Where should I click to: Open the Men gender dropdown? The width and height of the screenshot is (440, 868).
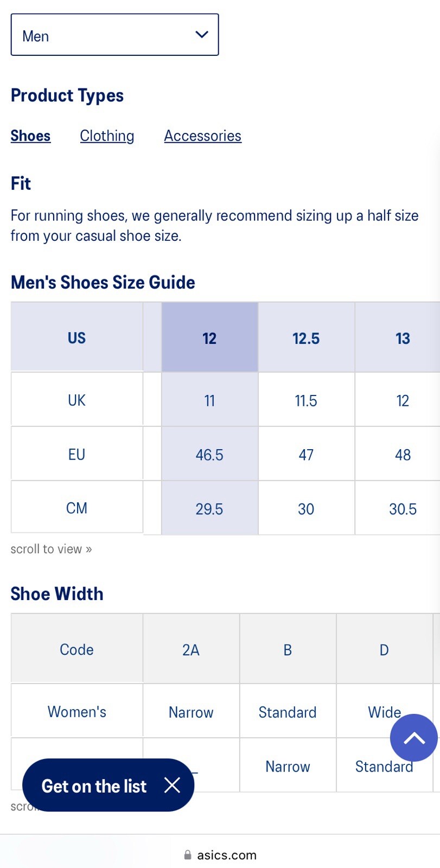pyautogui.click(x=114, y=35)
